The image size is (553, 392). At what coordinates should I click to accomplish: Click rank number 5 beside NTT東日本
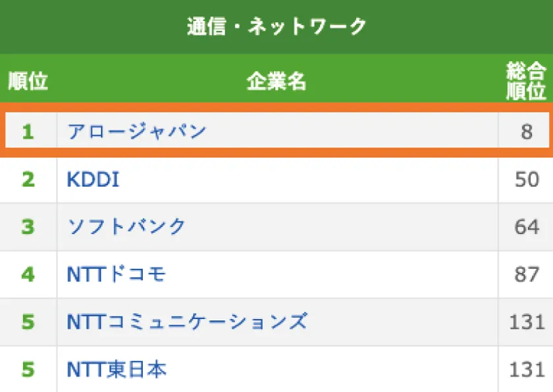(28, 369)
